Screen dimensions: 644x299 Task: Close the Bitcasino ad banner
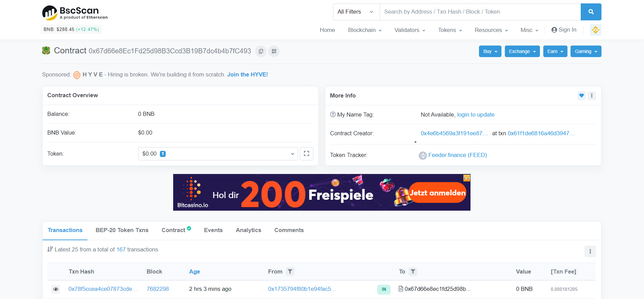(x=467, y=178)
